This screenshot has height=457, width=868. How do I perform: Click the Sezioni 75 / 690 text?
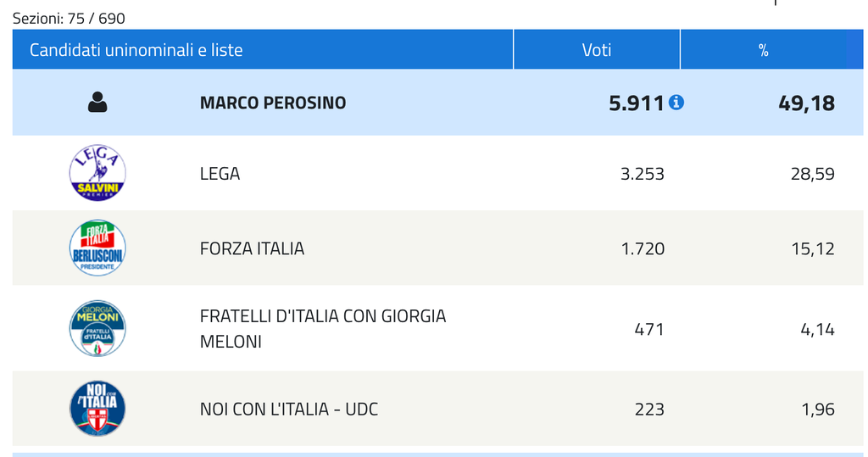pos(69,18)
